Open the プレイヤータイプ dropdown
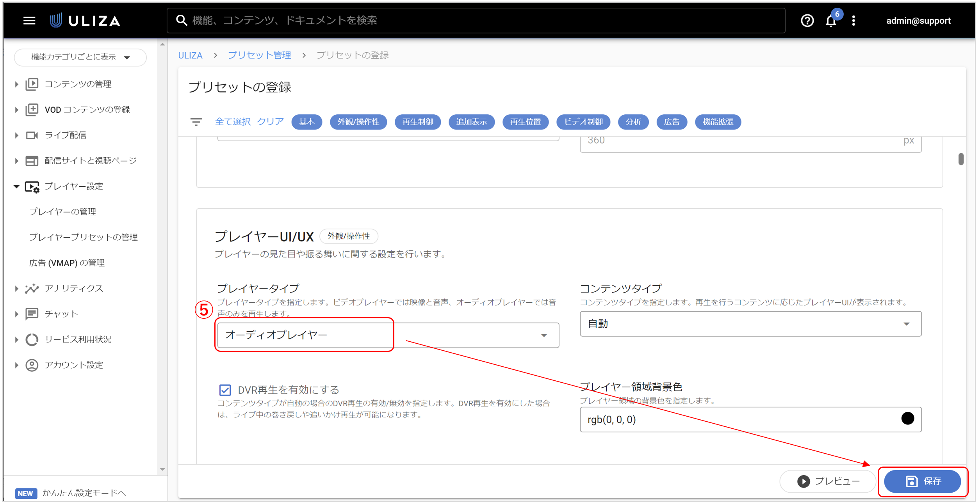 coord(388,335)
